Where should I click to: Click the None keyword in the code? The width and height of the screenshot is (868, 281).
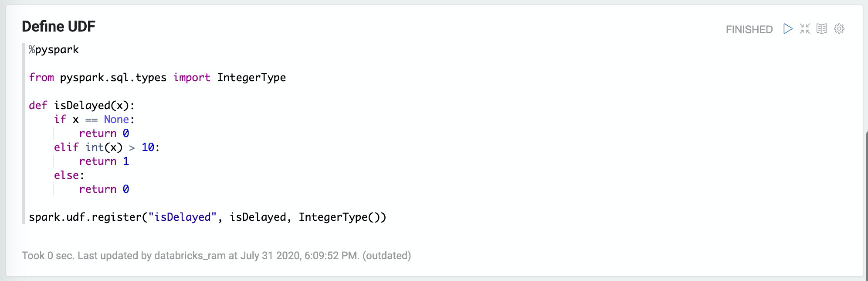coord(116,120)
